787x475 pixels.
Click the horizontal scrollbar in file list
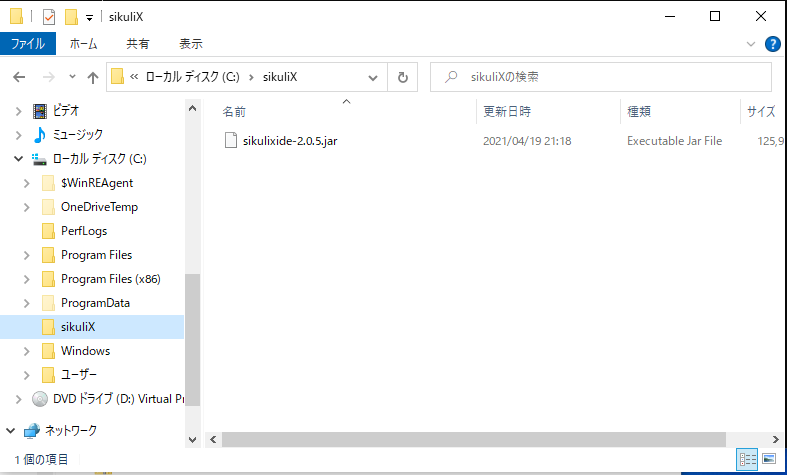(470, 439)
